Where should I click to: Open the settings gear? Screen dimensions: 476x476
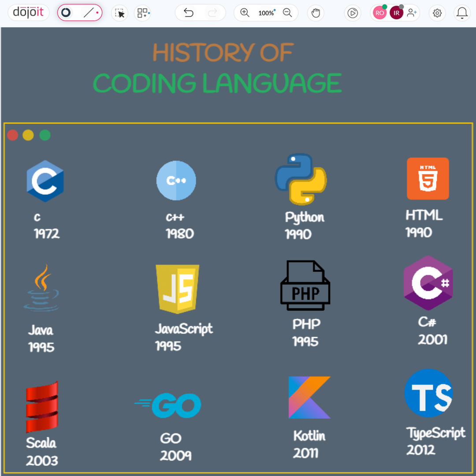click(x=437, y=13)
